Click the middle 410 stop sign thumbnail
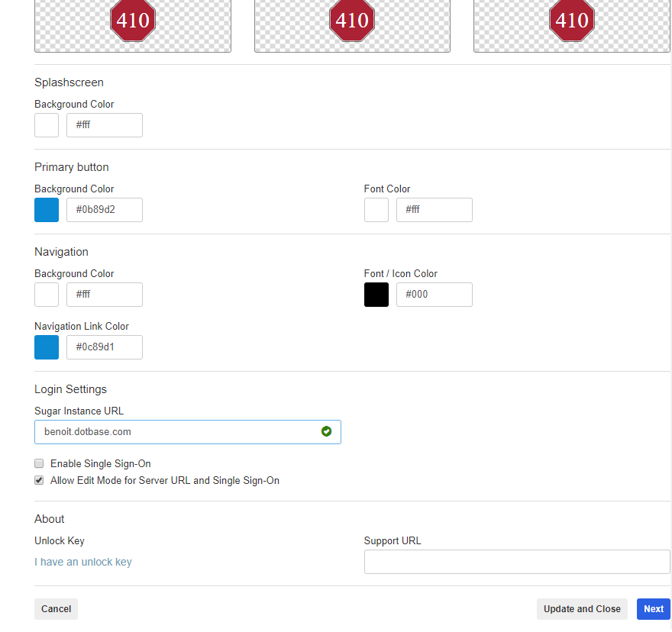672x632 pixels. 352,21
